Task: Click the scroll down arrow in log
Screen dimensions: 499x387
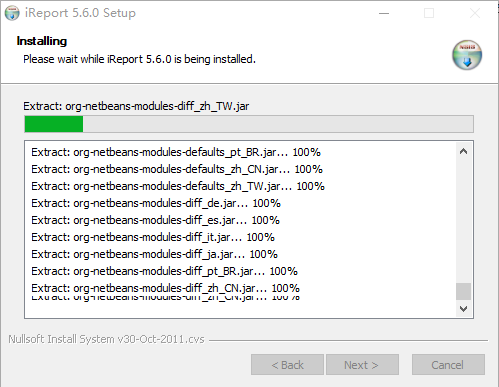Action: [x=463, y=309]
